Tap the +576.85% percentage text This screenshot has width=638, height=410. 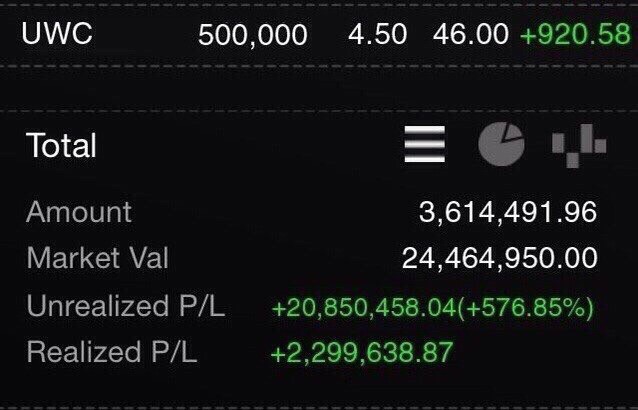click(x=525, y=308)
